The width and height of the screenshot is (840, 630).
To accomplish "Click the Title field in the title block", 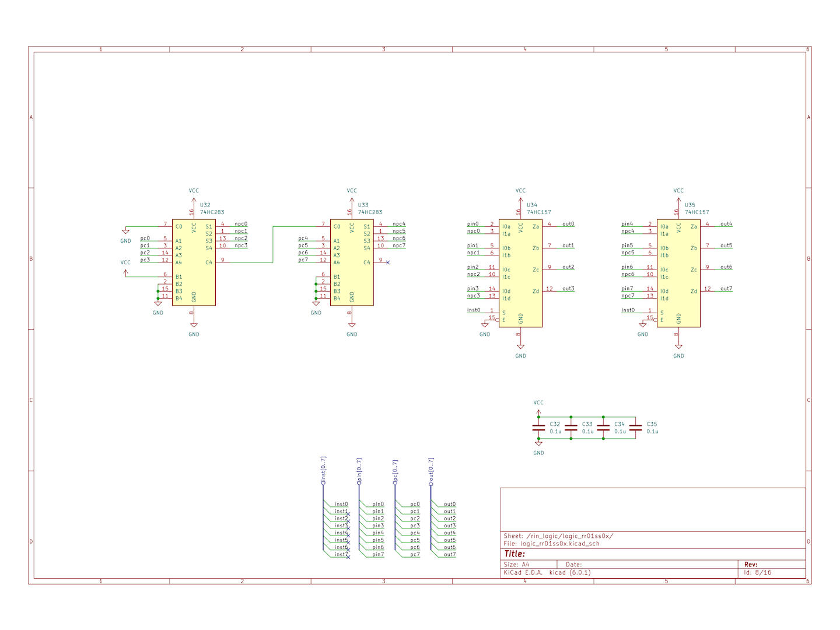I will (514, 554).
